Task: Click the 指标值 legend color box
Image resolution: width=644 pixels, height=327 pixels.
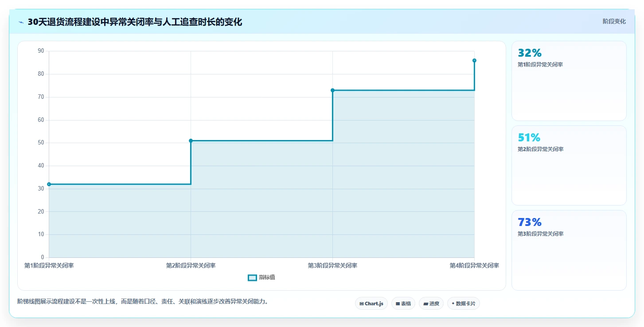Action: click(x=252, y=277)
